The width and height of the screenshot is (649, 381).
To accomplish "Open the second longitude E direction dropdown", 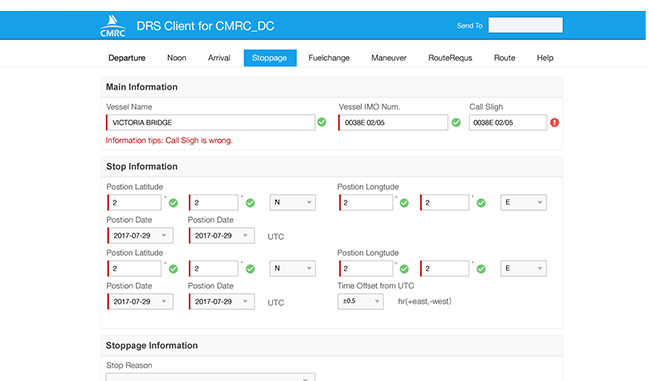I will pyautogui.click(x=523, y=268).
